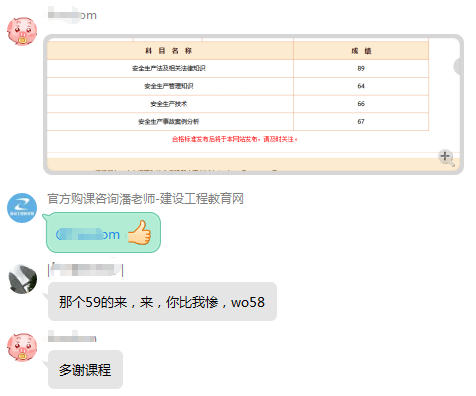Click the blue 建设工程教育网 teacher avatar
Viewport: 476px width, 396px height.
[22, 208]
